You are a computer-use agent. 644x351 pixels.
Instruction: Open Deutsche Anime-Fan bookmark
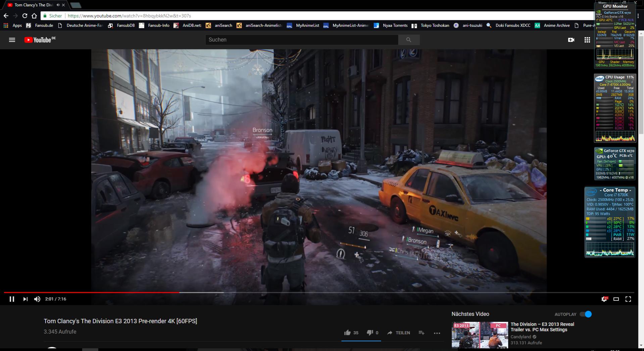pos(81,25)
